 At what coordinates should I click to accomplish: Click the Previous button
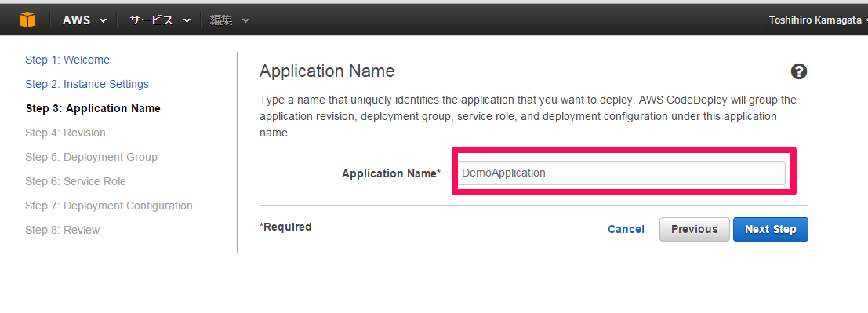pyautogui.click(x=694, y=229)
